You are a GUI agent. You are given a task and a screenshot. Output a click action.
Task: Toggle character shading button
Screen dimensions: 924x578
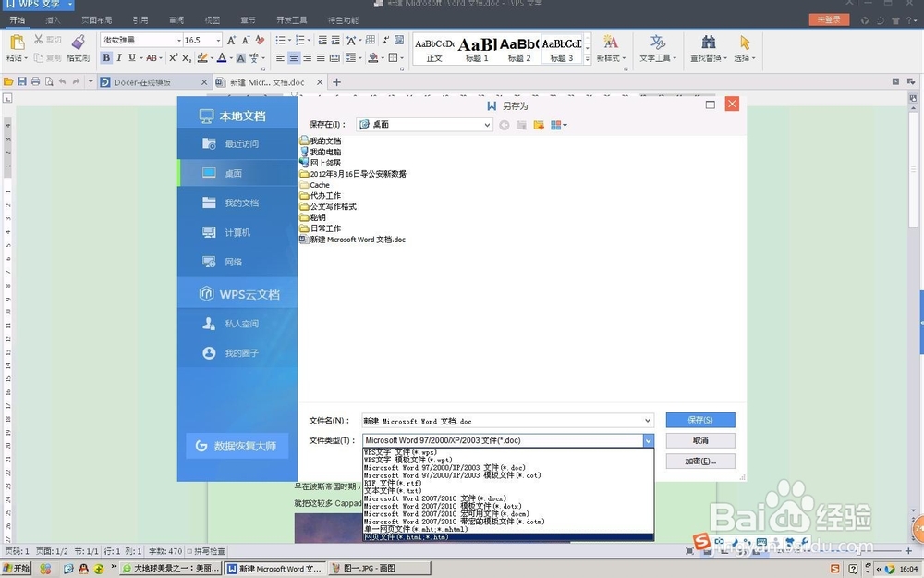click(240, 57)
